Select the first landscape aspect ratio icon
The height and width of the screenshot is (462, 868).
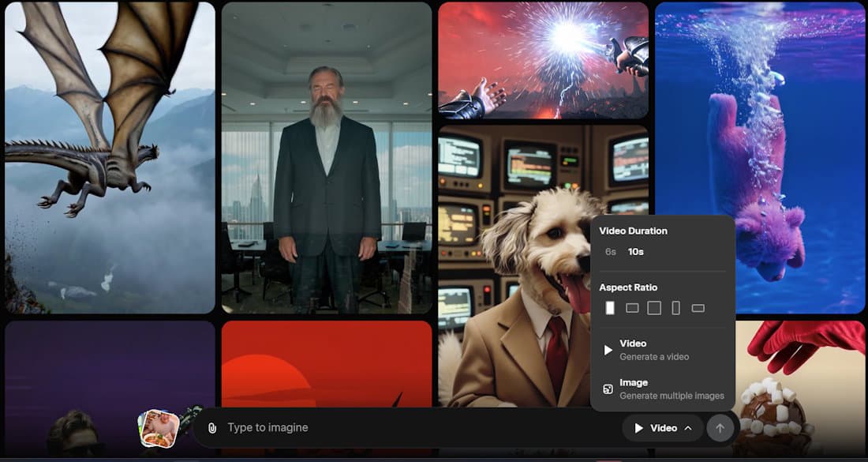[632, 308]
